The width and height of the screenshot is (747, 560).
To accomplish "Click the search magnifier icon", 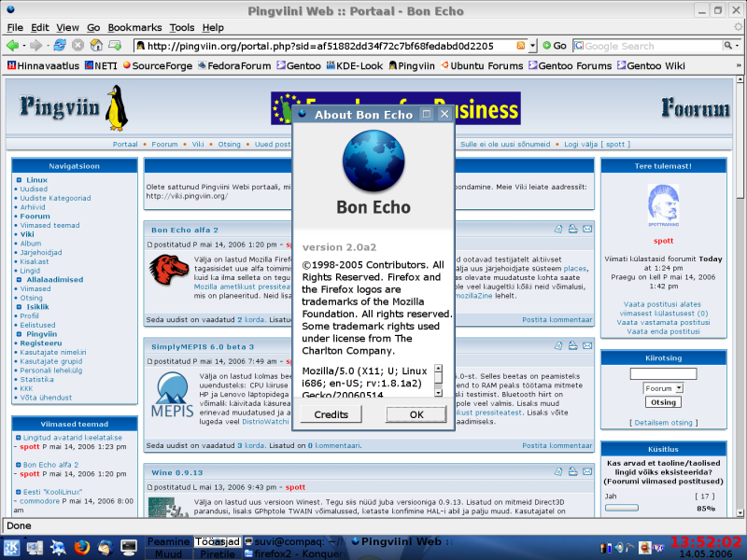I will 728,46.
